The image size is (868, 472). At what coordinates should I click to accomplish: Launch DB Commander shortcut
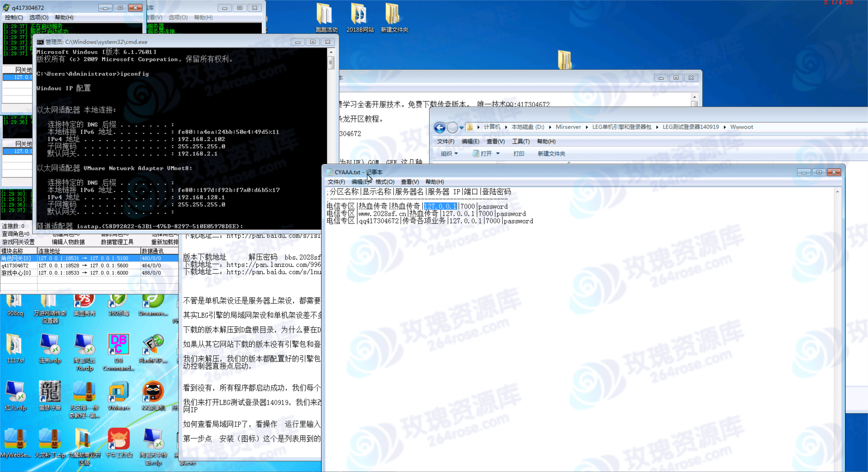point(119,352)
